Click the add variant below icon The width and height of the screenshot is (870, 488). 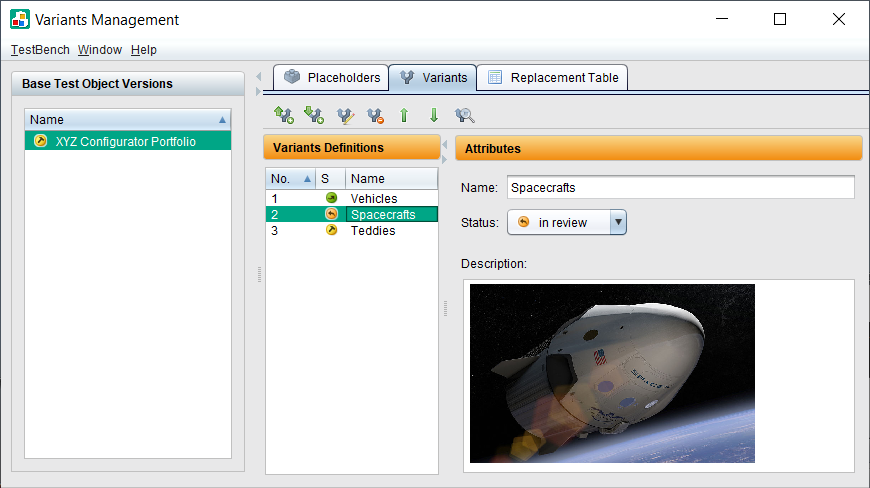(313, 116)
